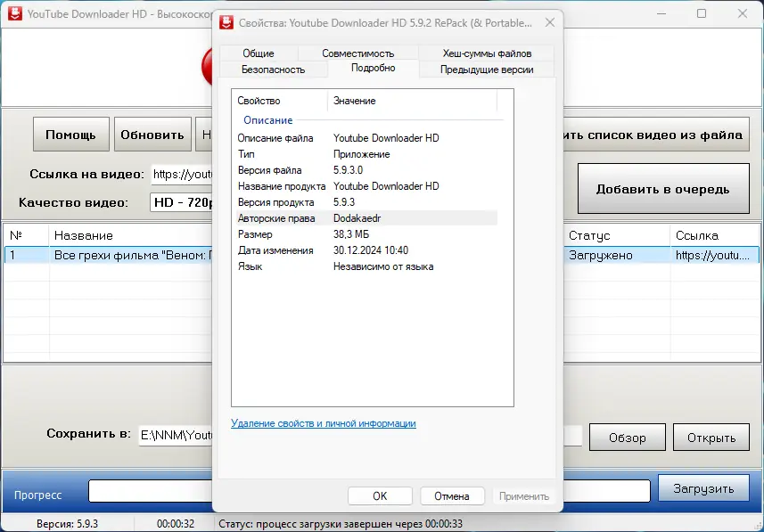Confirm with the OK button
Image resolution: width=764 pixels, height=532 pixels.
[x=380, y=496]
